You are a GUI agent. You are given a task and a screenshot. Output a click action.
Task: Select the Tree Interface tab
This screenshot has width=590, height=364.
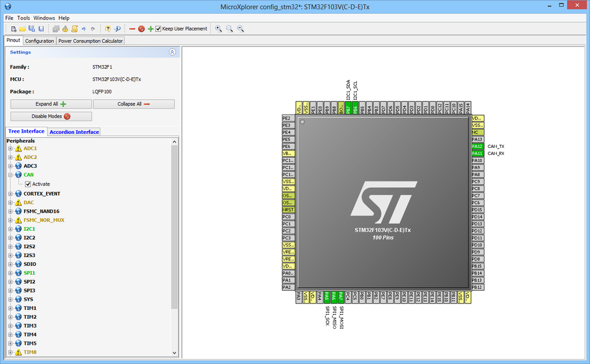(26, 132)
